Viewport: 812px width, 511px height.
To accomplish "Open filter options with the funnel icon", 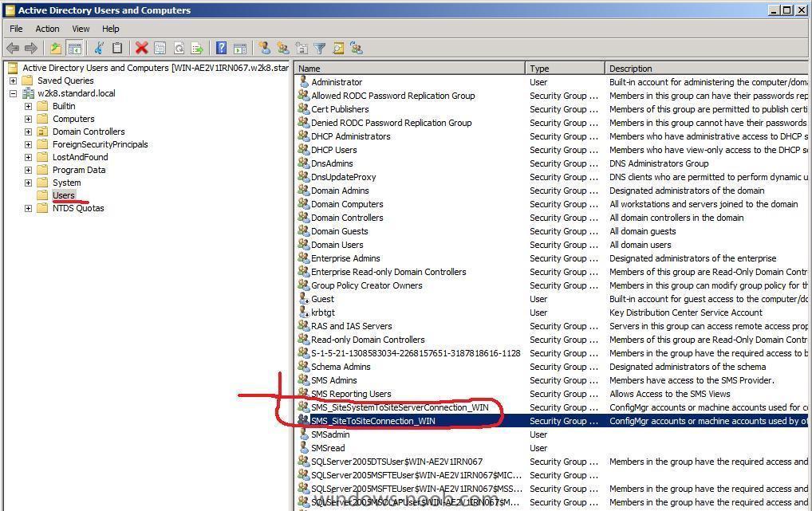I will coord(320,49).
